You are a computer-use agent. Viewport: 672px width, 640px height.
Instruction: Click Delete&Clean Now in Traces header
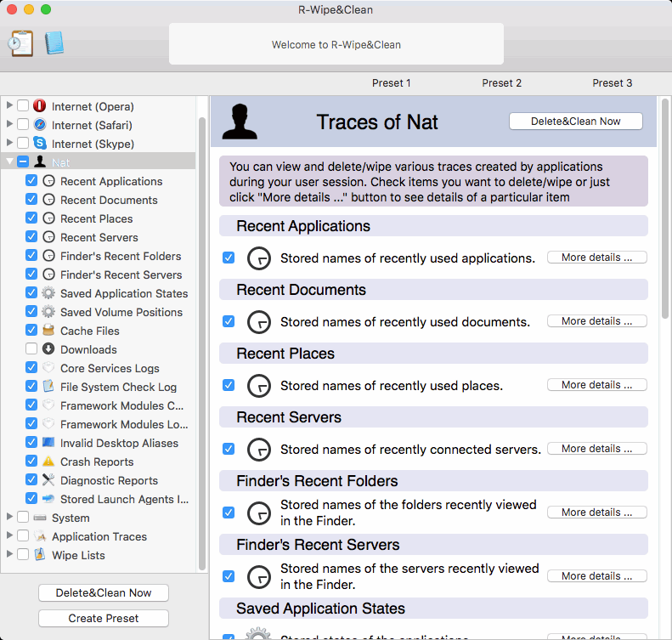[575, 122]
